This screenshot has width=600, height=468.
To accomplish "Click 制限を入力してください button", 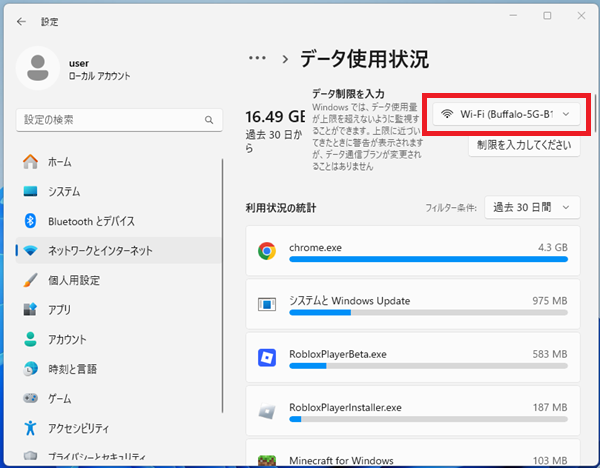I will pos(524,145).
